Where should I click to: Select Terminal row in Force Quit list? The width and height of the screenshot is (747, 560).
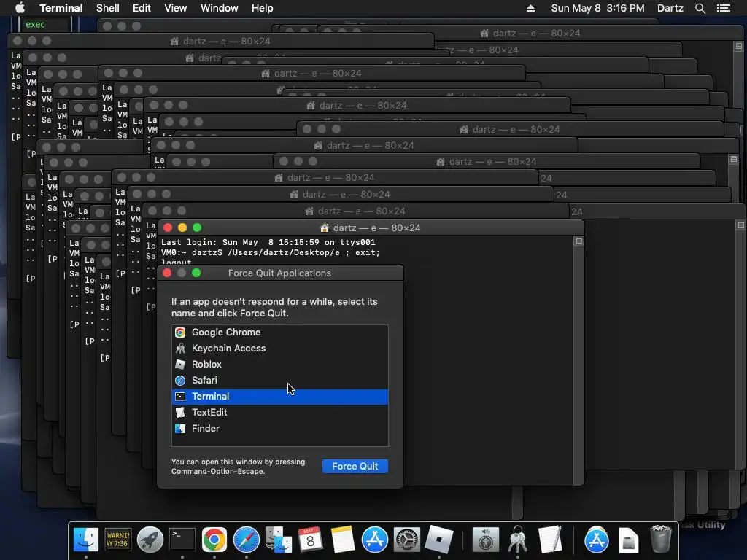[280, 396]
